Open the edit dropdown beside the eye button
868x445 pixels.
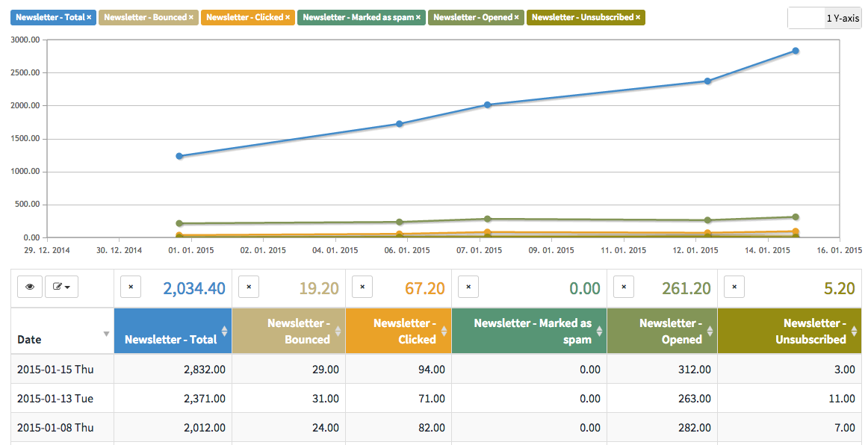[x=61, y=287]
